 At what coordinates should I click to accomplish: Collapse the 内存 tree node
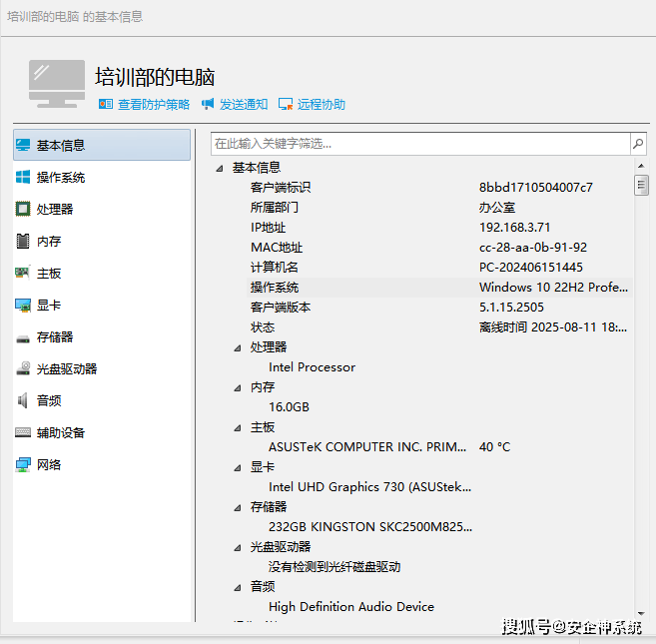pos(238,388)
